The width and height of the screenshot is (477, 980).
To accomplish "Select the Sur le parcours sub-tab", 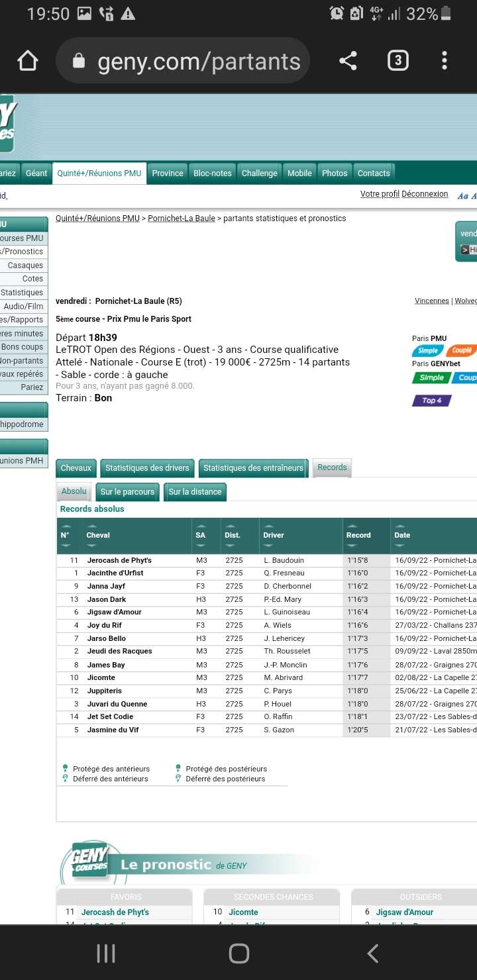I will (x=127, y=492).
